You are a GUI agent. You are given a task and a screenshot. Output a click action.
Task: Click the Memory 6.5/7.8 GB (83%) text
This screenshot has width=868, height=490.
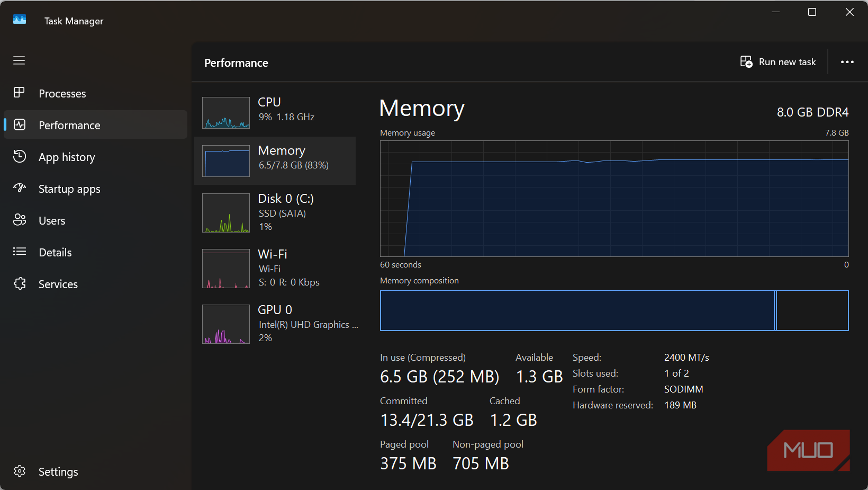294,165
